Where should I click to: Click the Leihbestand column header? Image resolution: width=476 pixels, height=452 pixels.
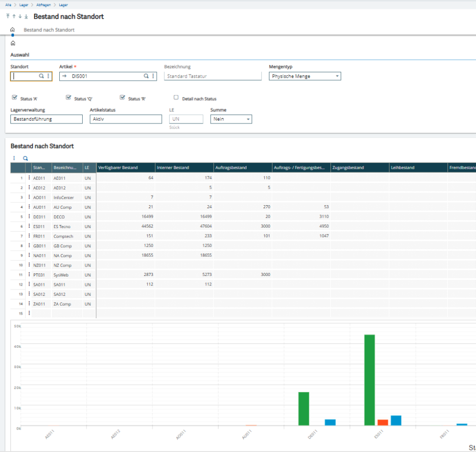(418, 168)
